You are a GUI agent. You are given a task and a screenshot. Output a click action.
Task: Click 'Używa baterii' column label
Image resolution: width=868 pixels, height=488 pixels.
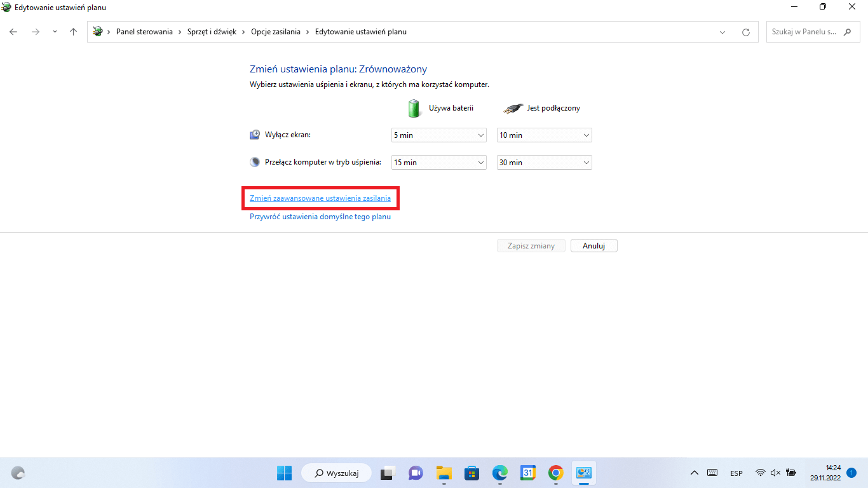tap(451, 108)
